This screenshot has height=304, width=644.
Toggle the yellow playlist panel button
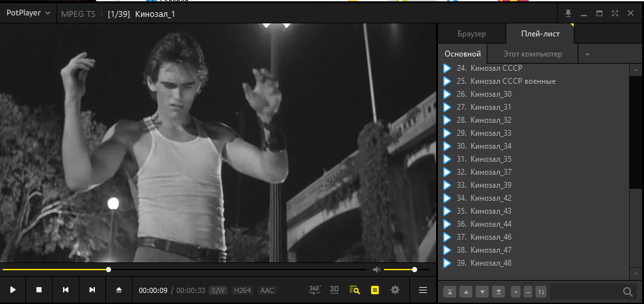click(374, 290)
